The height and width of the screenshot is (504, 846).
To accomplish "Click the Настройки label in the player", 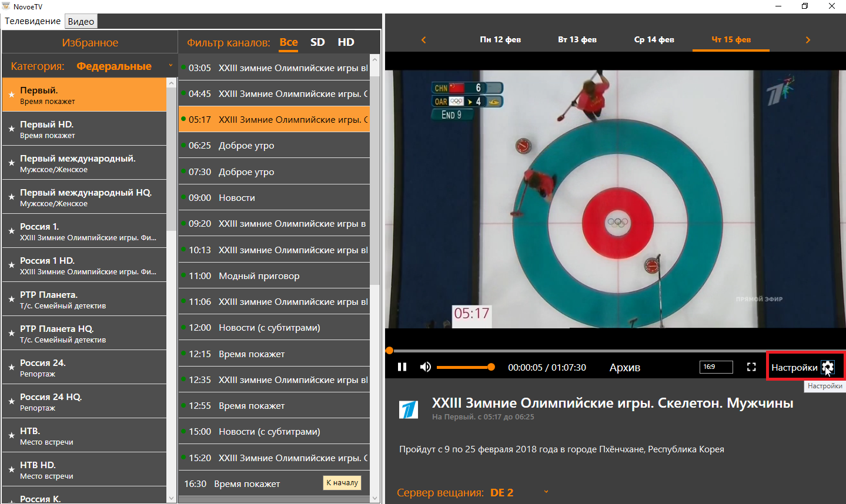I will [x=794, y=368].
